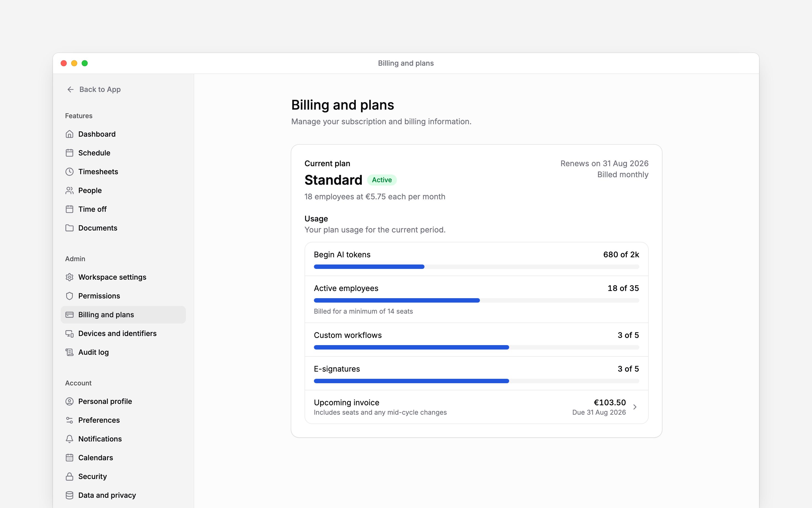The image size is (812, 508).
Task: Open Workspace settings page
Action: 112,277
